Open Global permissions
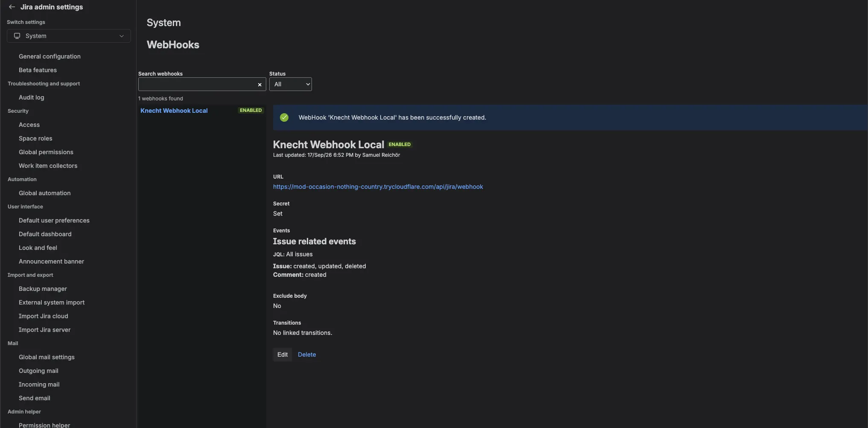The width and height of the screenshot is (868, 428). (x=46, y=152)
